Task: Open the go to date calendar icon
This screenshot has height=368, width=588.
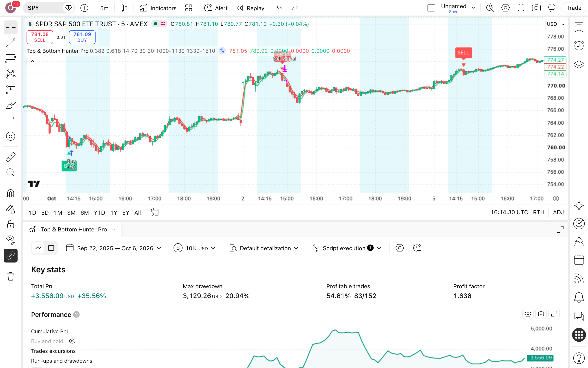Action: [x=155, y=212]
